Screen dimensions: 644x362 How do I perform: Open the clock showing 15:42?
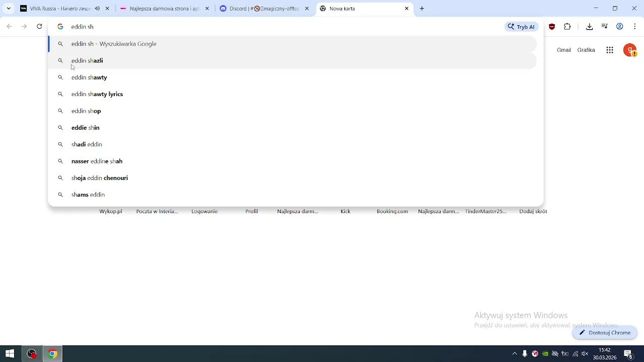click(x=605, y=354)
